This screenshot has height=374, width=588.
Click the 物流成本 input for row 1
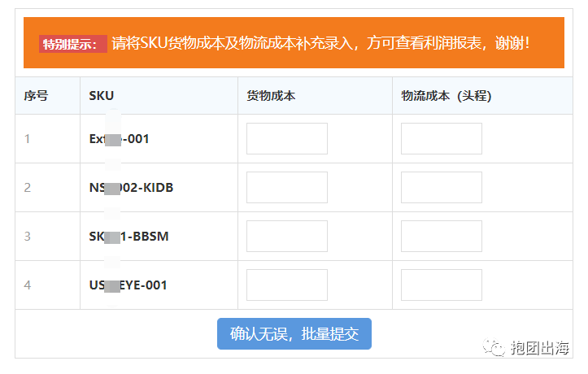click(x=441, y=138)
